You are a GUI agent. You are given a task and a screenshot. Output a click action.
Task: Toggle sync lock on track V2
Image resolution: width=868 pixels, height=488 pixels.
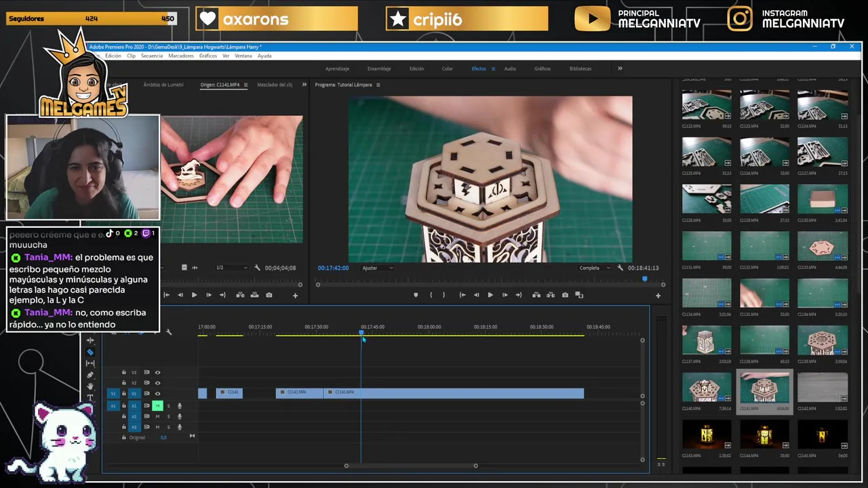[x=146, y=383]
